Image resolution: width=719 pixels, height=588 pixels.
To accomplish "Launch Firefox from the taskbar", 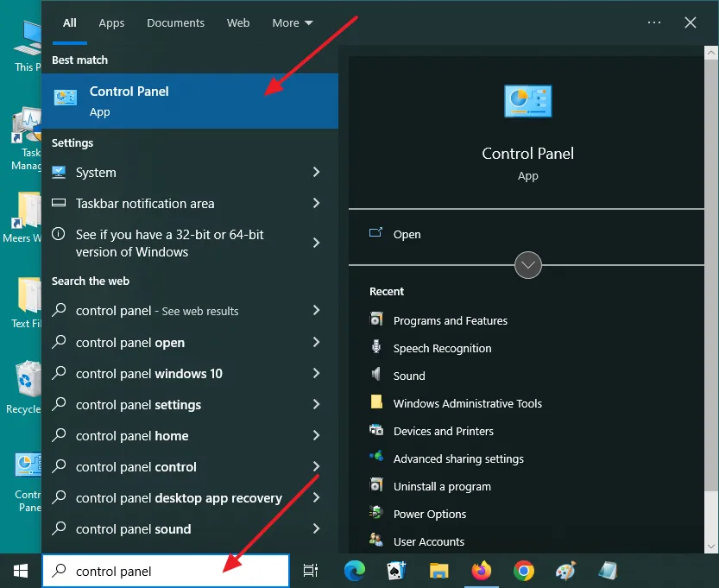I will pyautogui.click(x=482, y=571).
